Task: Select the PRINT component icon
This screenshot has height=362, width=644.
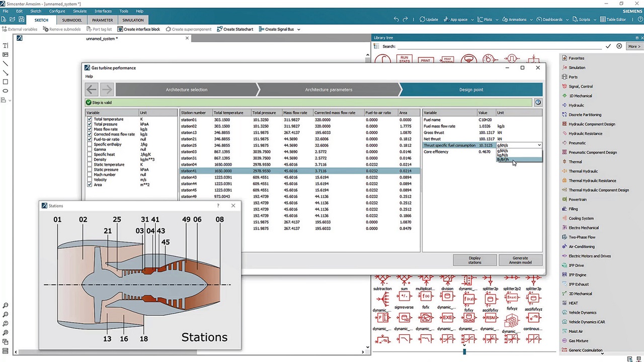Action: [x=425, y=59]
